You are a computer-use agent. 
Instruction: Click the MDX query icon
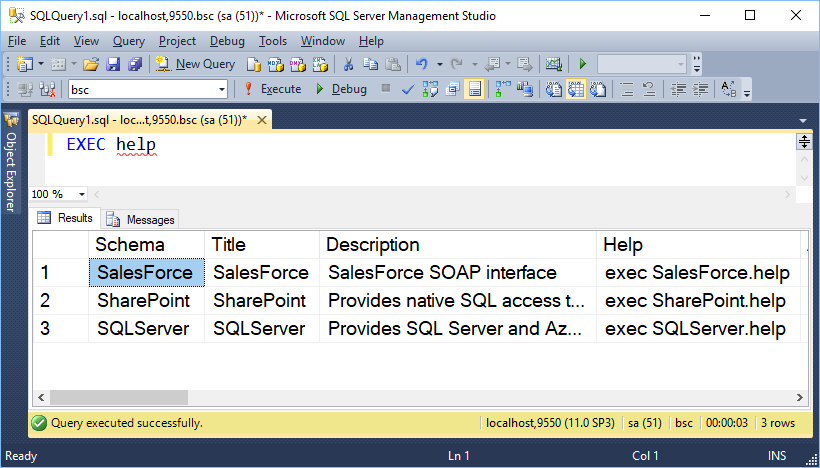coord(276,64)
